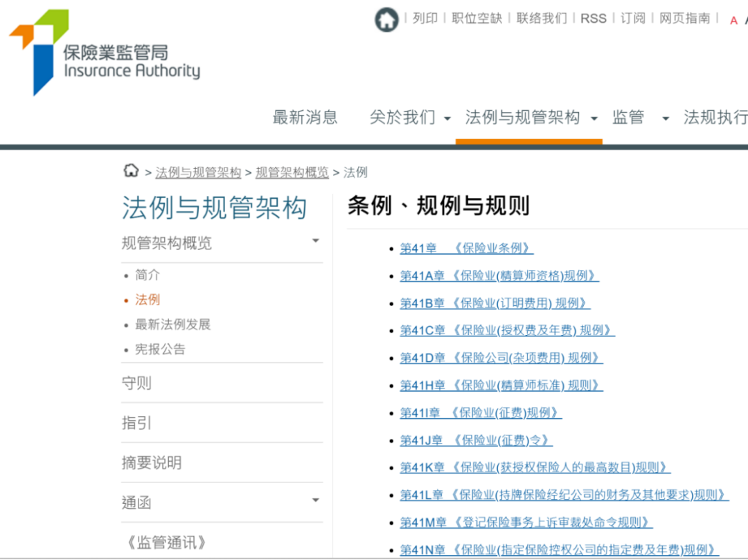Select 简介 in the sidebar
Screen dimensions: 748x560
148,276
